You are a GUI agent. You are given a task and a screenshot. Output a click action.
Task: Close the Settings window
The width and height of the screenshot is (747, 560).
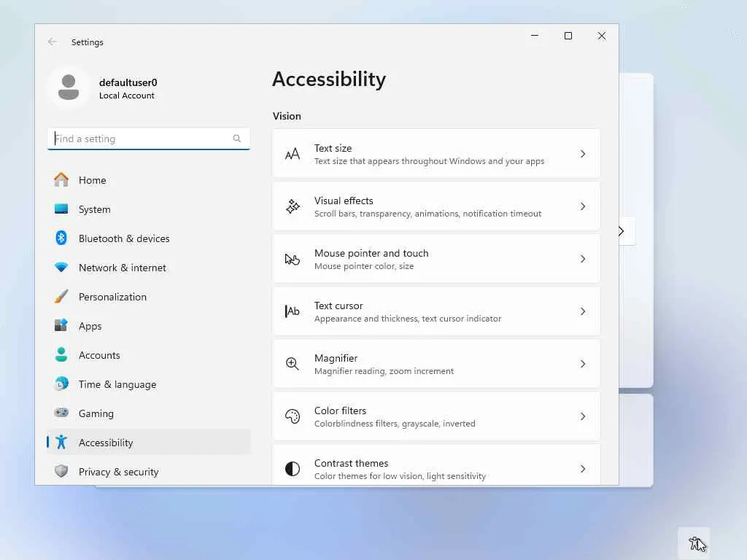(602, 36)
